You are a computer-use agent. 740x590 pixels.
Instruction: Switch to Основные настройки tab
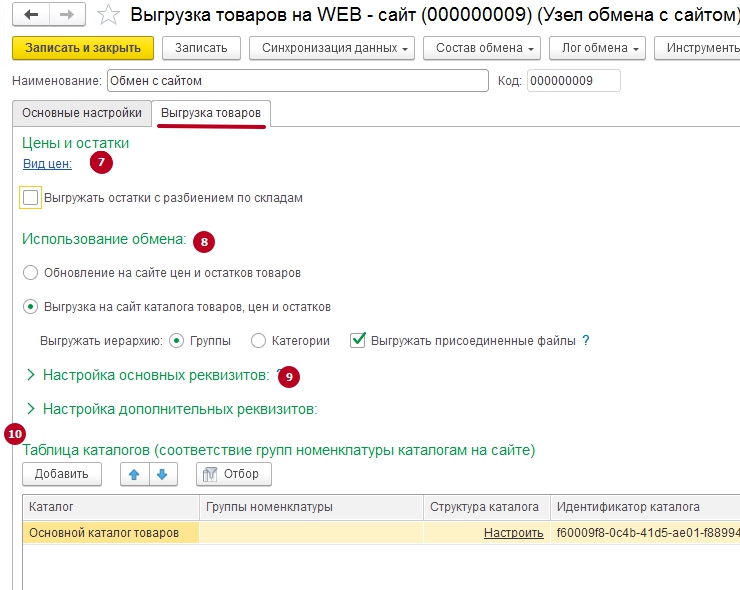pyautogui.click(x=82, y=113)
